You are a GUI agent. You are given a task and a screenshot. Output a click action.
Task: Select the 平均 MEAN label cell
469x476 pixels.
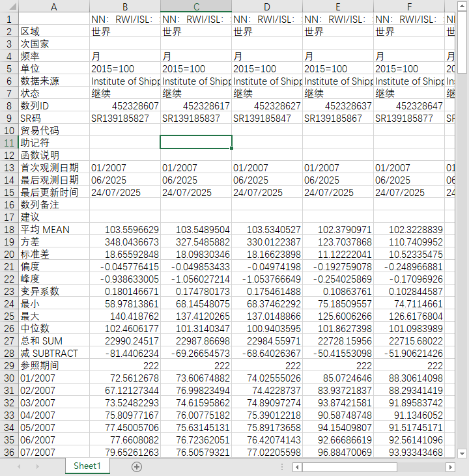point(54,229)
